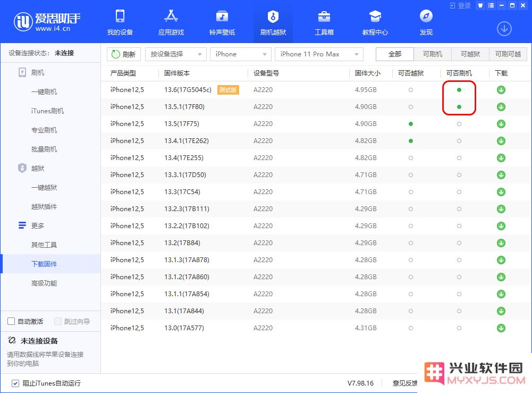
Task: Sort by 固件大小 column header
Action: pos(368,73)
